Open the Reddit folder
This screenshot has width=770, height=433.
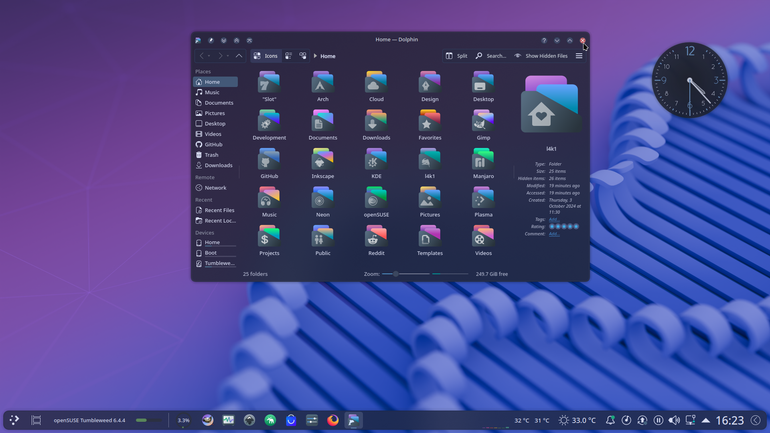[376, 241]
